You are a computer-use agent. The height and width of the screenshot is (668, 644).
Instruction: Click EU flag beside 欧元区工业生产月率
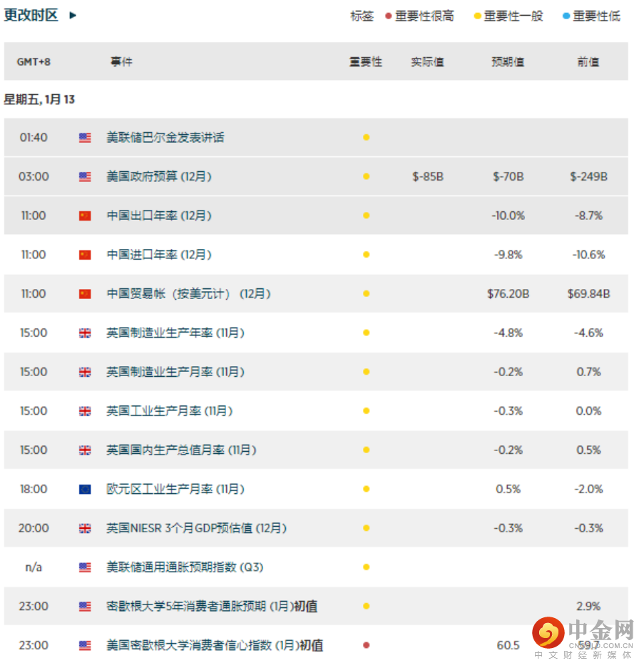(x=85, y=490)
